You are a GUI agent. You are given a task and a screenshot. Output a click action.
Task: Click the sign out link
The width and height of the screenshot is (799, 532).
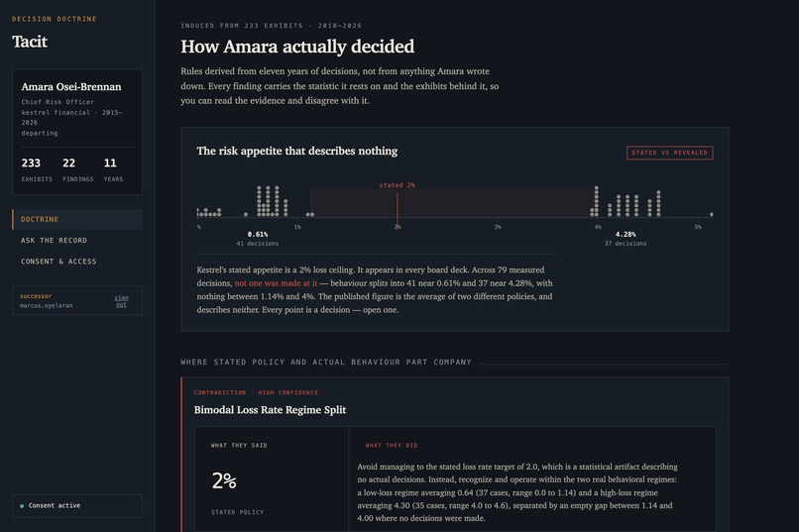click(x=121, y=301)
